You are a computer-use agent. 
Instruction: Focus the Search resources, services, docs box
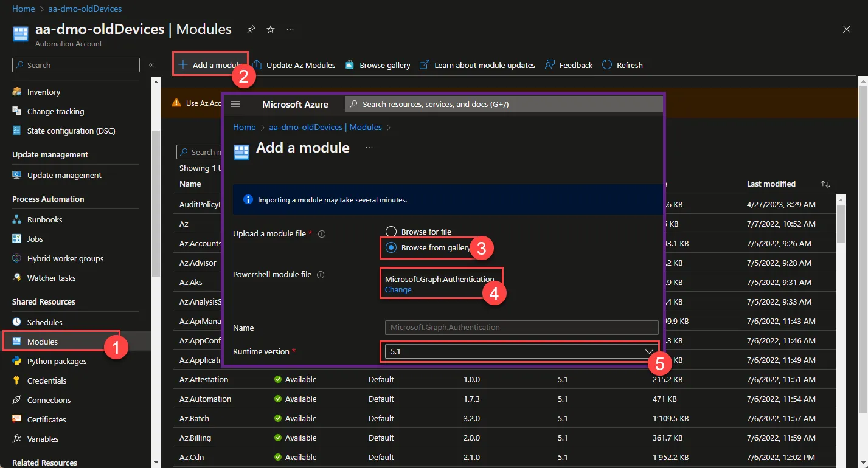pyautogui.click(x=504, y=104)
